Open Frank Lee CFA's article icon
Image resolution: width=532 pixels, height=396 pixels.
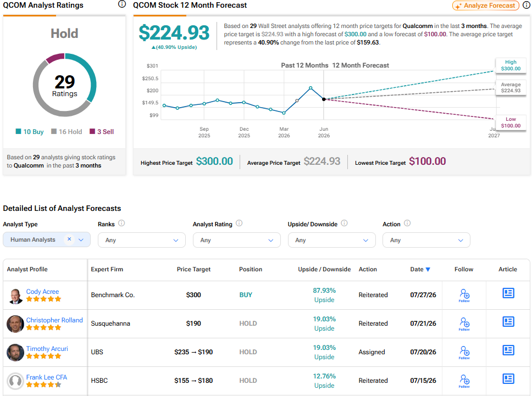point(508,378)
